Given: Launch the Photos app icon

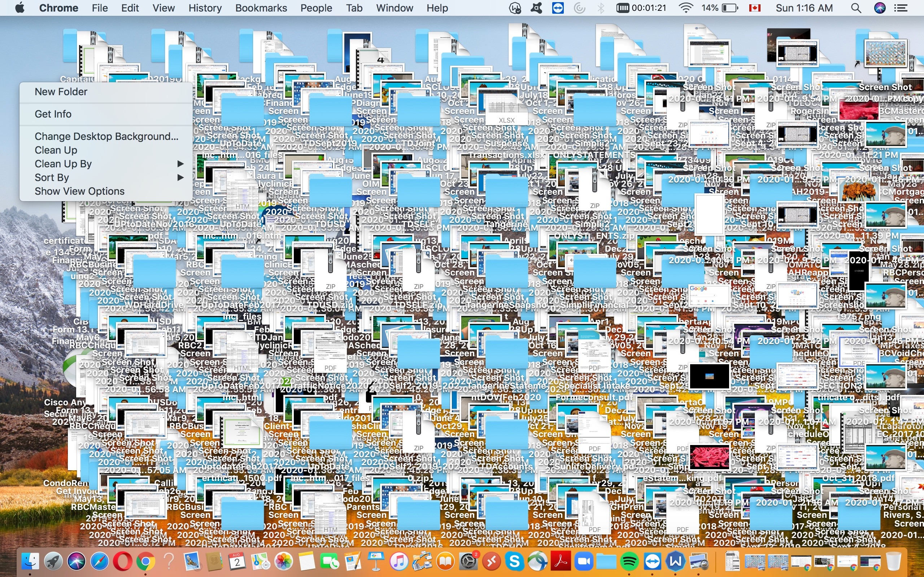Looking at the screenshot, I should tap(284, 561).
